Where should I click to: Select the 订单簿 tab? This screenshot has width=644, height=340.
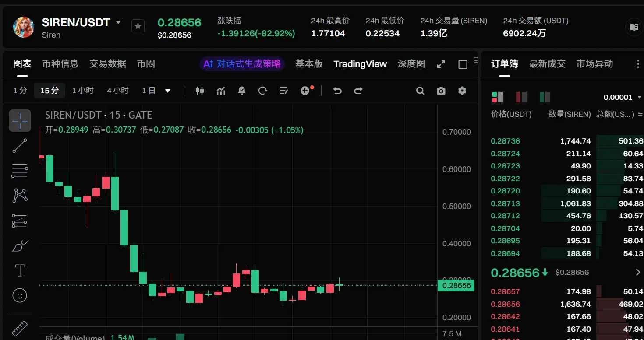(505, 64)
